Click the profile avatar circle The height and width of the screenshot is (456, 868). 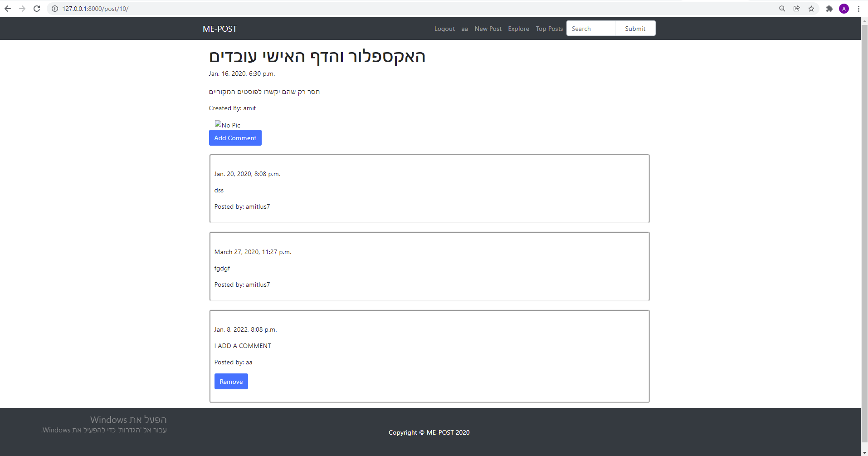tap(844, 8)
